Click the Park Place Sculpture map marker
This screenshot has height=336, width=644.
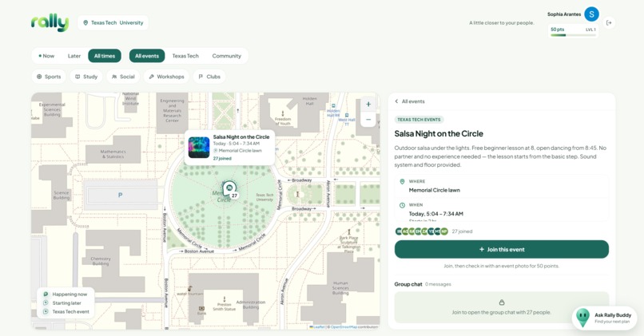(349, 232)
